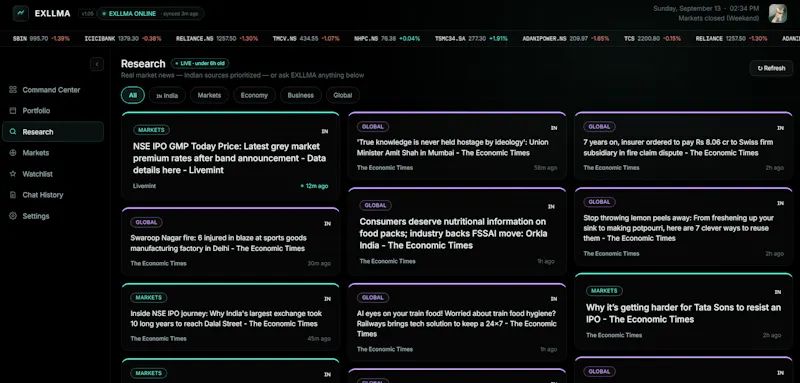Filter news by India
The width and height of the screenshot is (800, 383).
point(167,95)
